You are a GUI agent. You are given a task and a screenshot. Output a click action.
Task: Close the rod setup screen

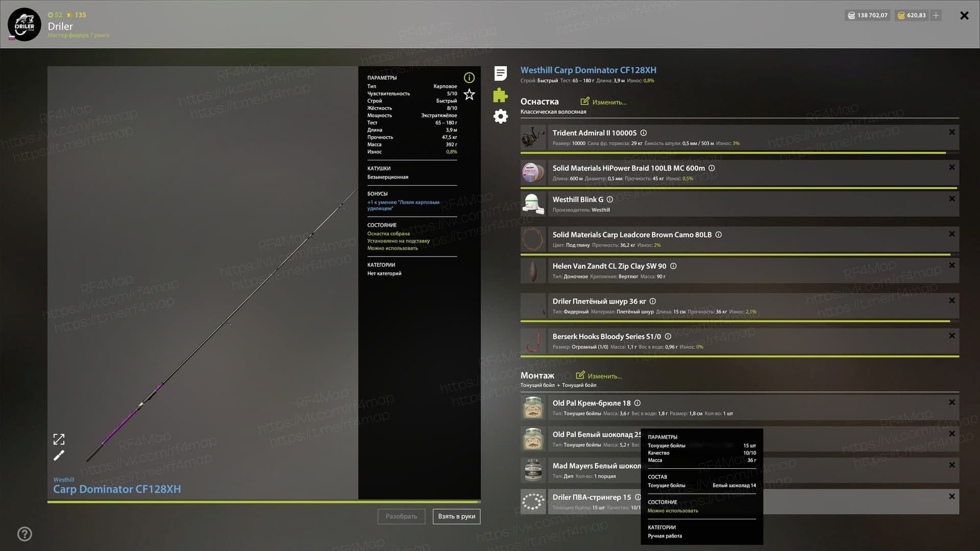click(x=964, y=15)
